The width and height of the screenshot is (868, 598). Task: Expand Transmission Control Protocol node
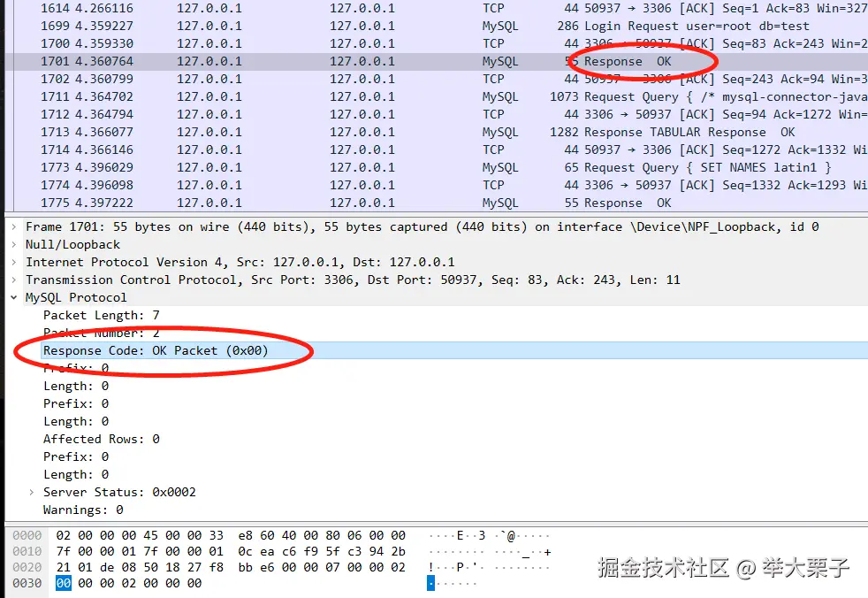coord(13,280)
